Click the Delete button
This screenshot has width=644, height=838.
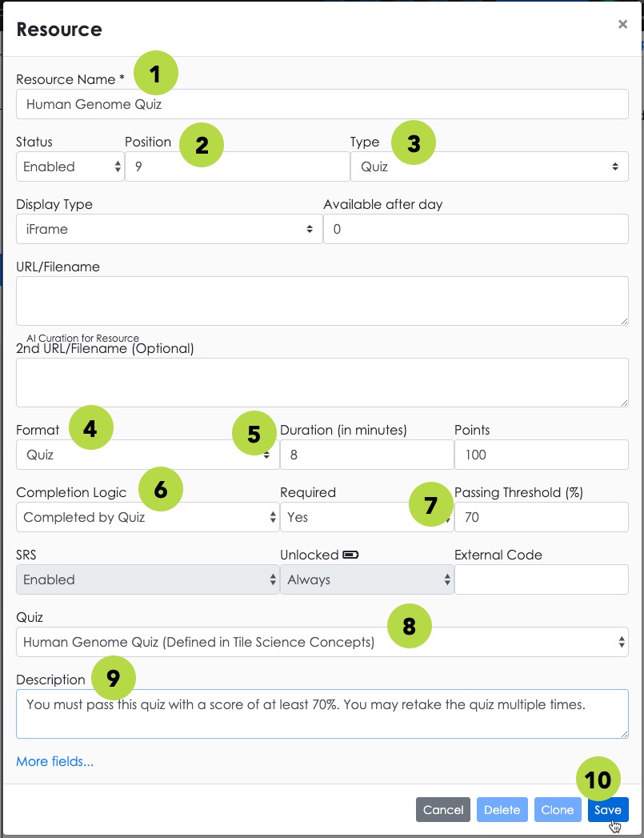point(502,810)
